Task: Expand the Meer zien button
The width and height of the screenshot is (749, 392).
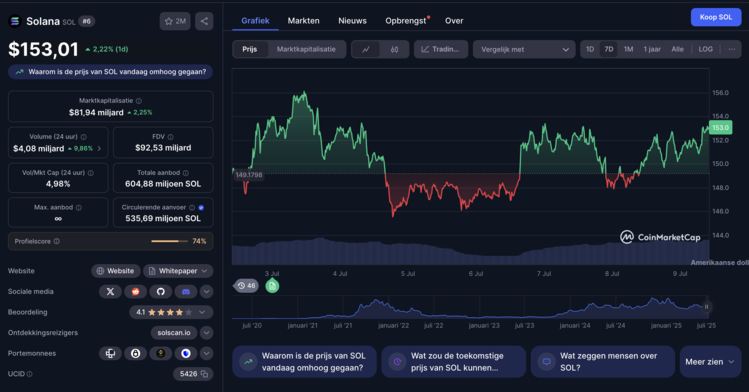Action: click(x=710, y=362)
